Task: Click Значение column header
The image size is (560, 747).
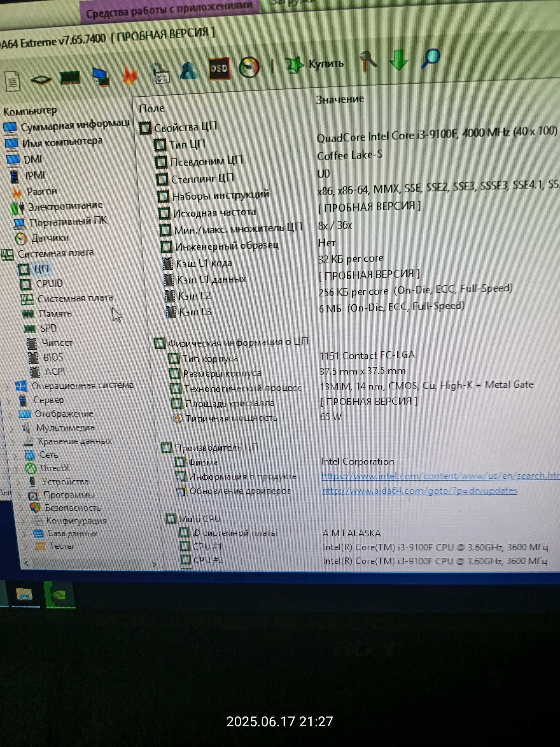Action: (x=340, y=99)
